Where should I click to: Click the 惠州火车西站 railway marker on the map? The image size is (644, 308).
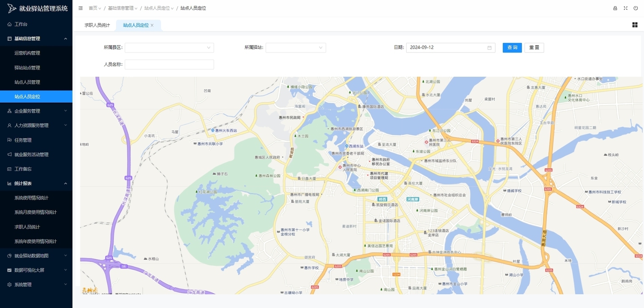213,130
